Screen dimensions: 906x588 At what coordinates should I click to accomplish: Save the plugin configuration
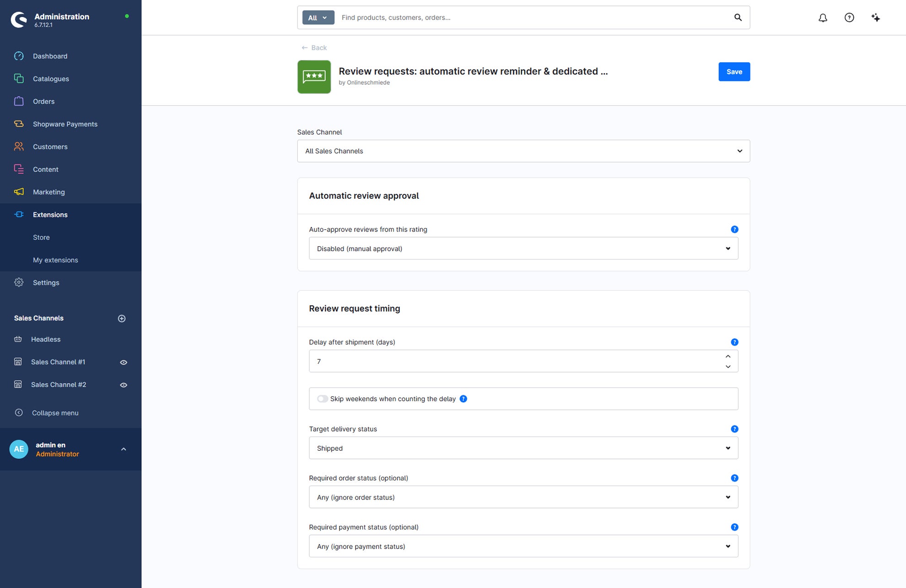tap(734, 72)
